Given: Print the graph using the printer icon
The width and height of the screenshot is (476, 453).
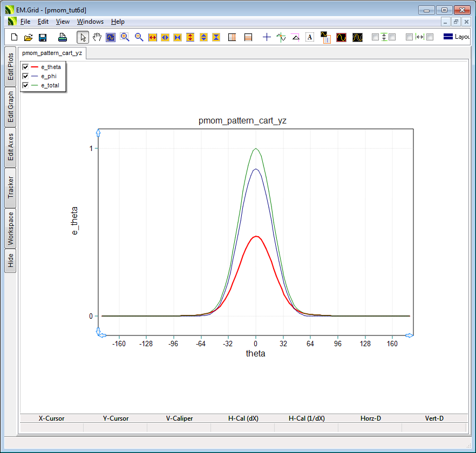Looking at the screenshot, I should (63, 37).
